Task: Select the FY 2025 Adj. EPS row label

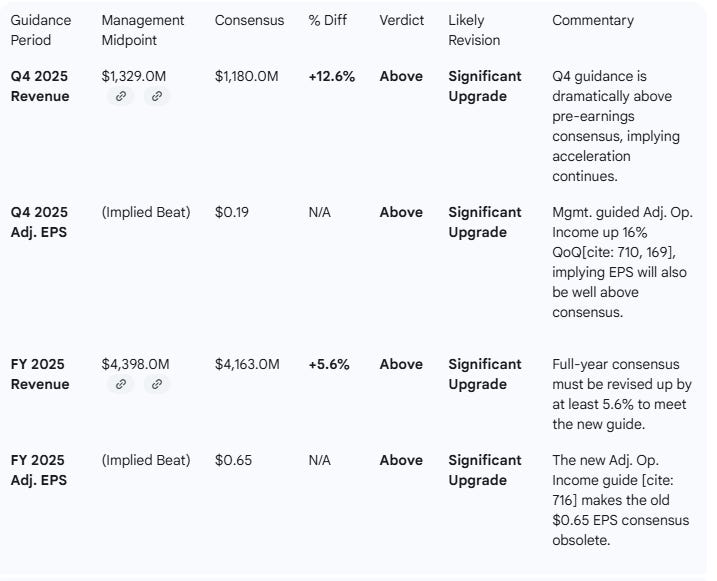Action: [x=40, y=470]
